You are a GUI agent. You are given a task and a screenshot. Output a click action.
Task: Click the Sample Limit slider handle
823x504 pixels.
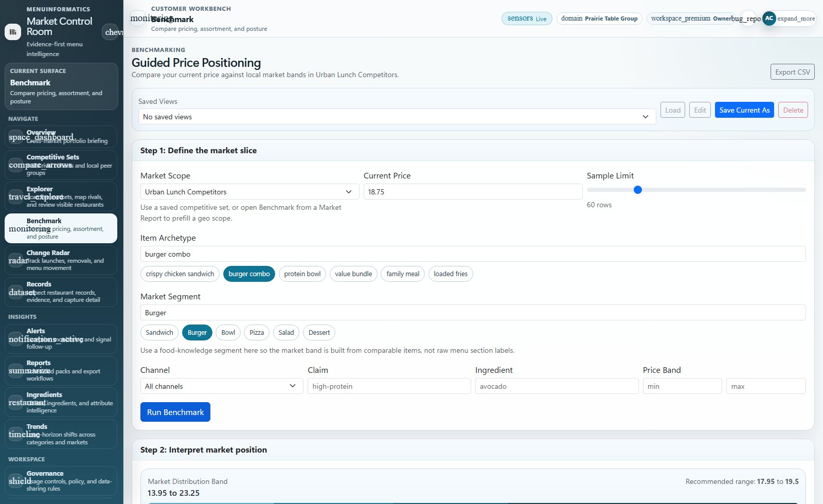pyautogui.click(x=638, y=190)
